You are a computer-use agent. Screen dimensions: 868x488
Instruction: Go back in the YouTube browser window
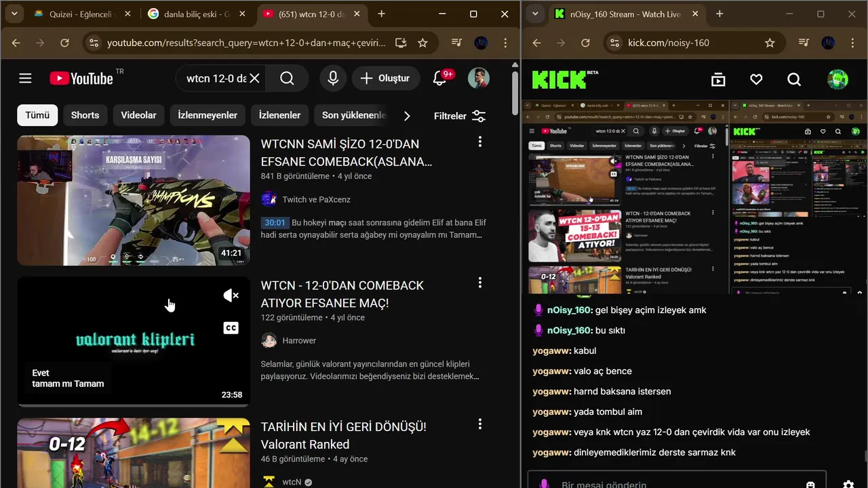pyautogui.click(x=16, y=43)
